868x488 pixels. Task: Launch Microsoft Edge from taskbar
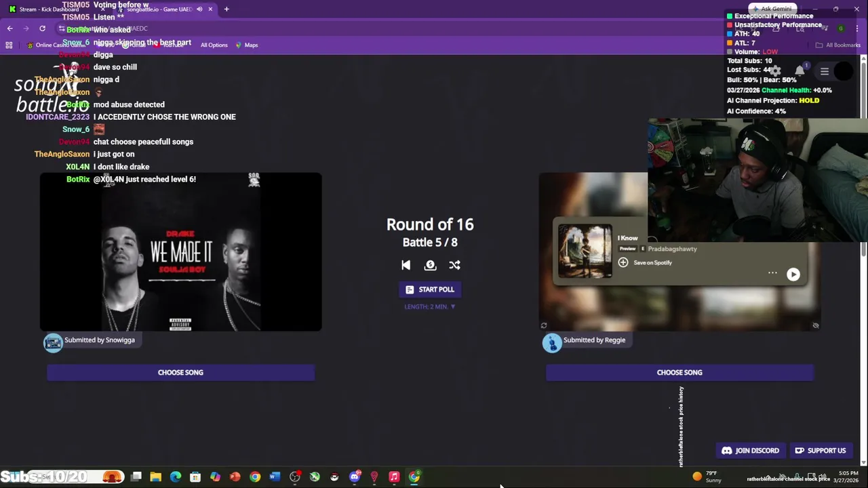click(x=176, y=477)
